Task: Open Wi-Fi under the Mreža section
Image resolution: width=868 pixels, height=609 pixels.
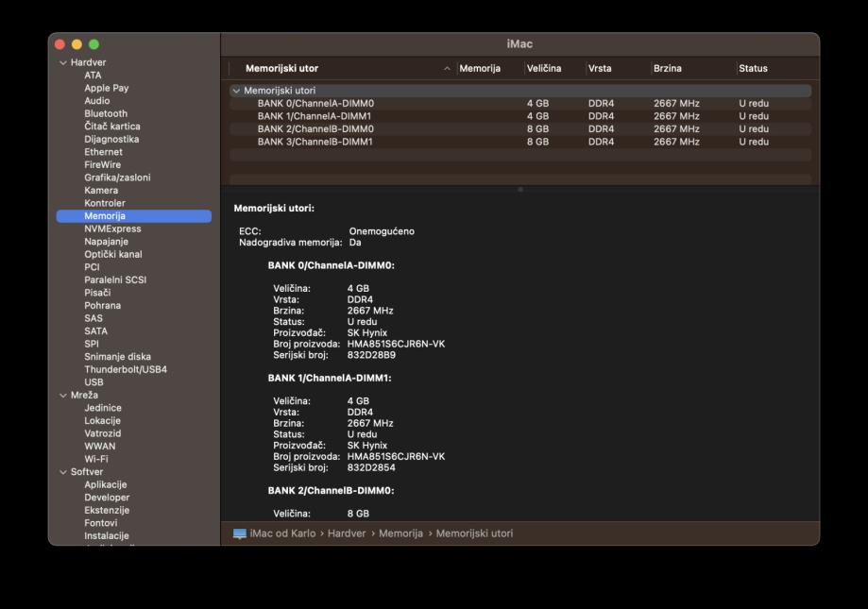Action: [95, 459]
